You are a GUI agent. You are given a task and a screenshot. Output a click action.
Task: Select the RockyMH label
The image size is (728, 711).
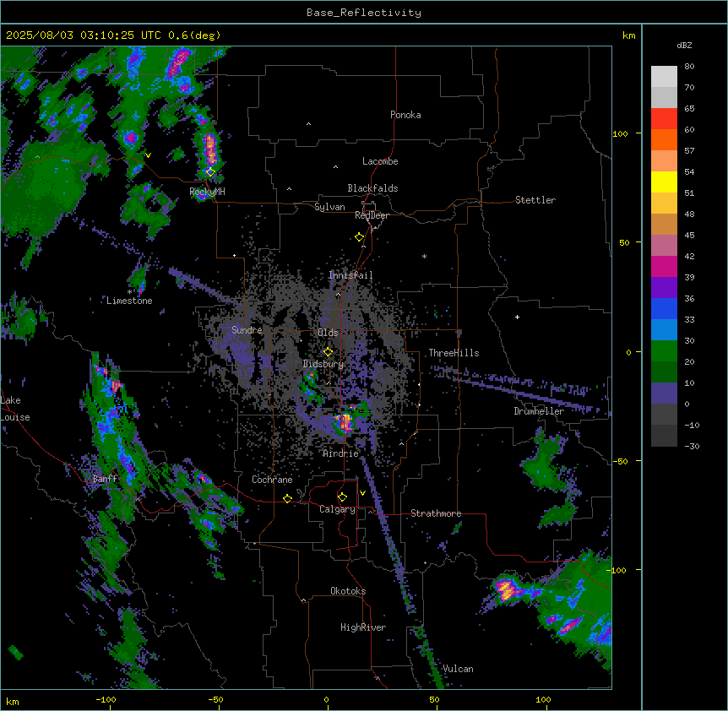point(207,192)
